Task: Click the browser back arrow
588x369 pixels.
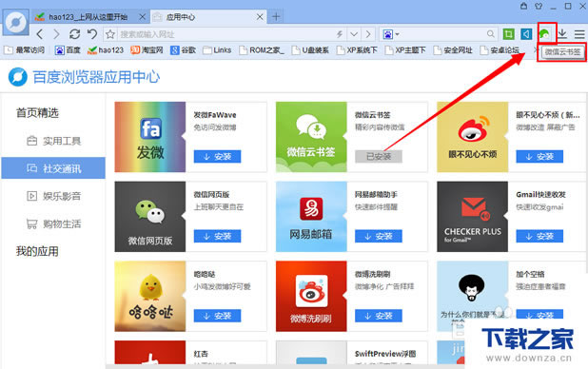Action: [40, 34]
